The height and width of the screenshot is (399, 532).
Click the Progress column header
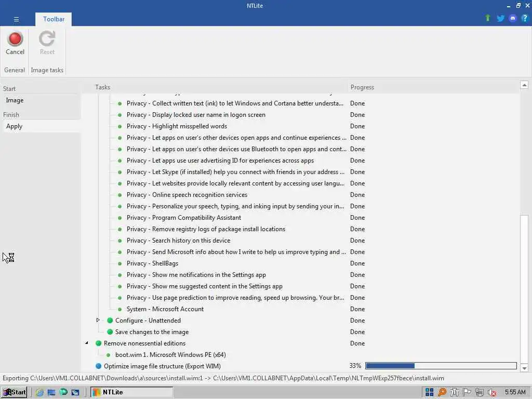362,87
